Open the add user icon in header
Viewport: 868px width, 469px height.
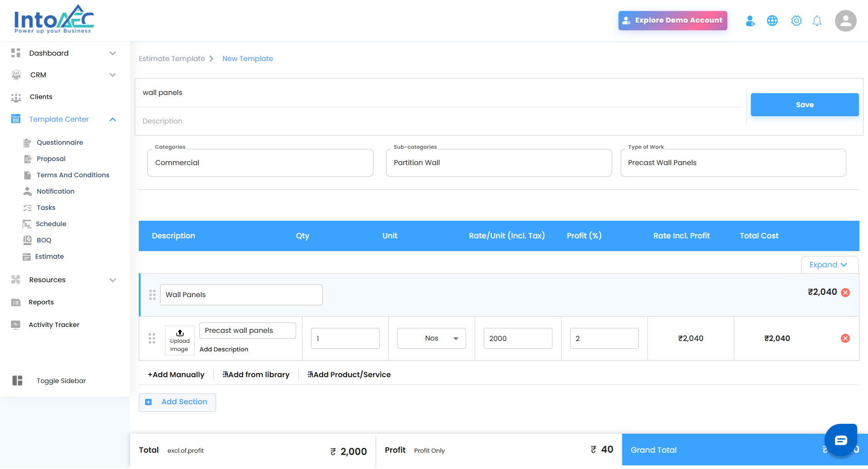[x=750, y=21]
